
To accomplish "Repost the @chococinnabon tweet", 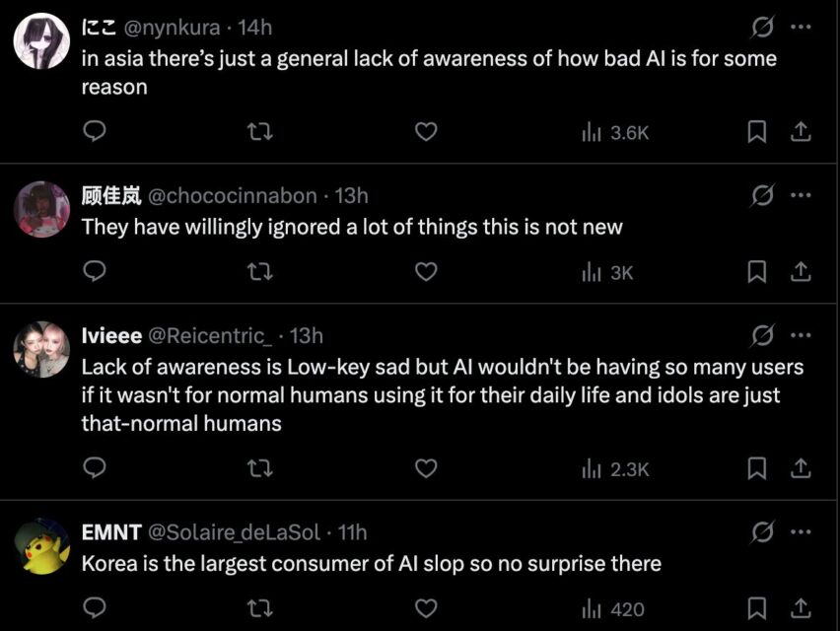I will point(259,271).
